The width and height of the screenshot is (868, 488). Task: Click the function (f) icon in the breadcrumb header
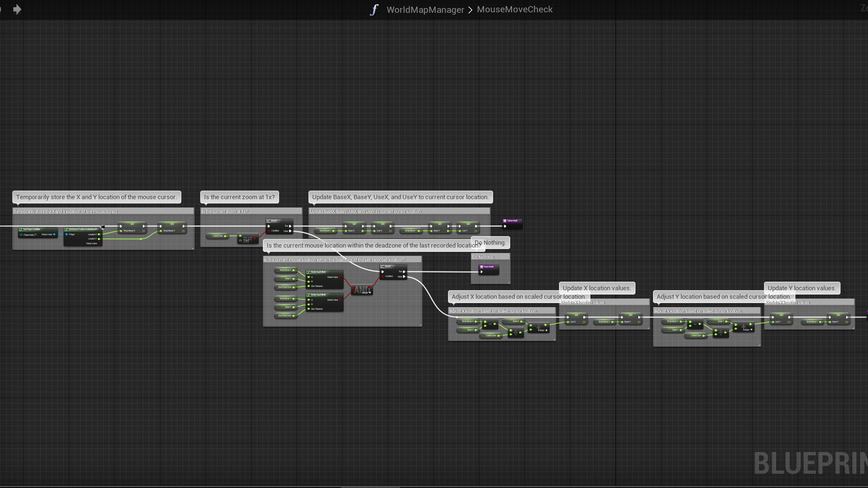(x=373, y=9)
